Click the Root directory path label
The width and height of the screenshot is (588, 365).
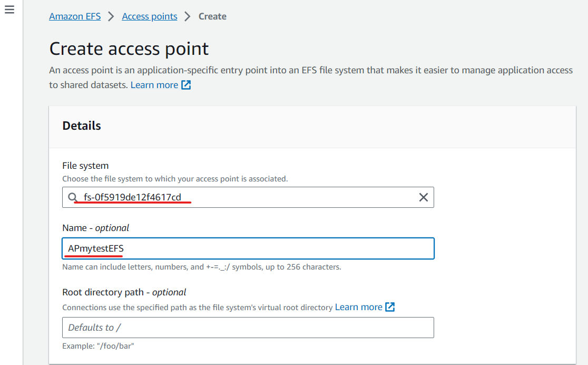(124, 292)
